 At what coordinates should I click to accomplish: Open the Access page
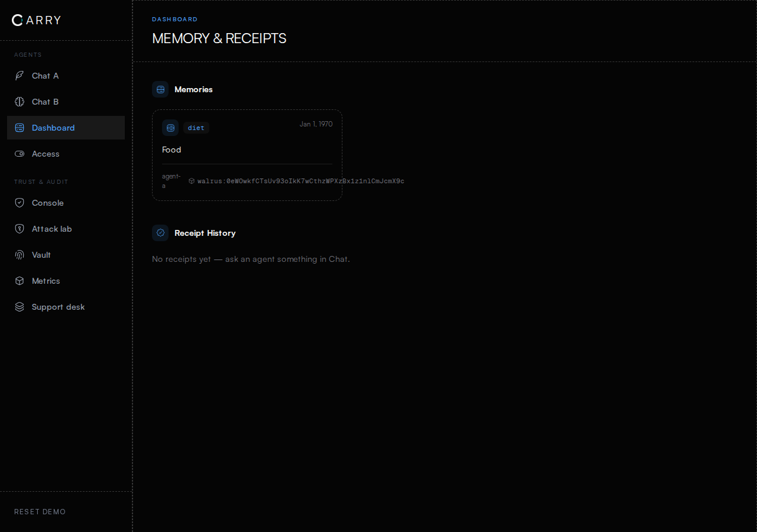(x=66, y=154)
